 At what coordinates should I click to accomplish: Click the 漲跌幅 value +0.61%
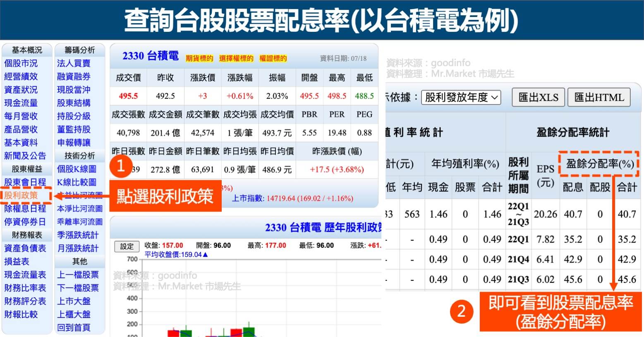[x=240, y=96]
